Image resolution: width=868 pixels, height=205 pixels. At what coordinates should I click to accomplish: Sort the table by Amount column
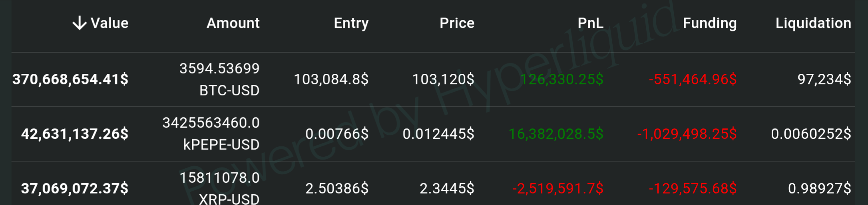tap(233, 23)
